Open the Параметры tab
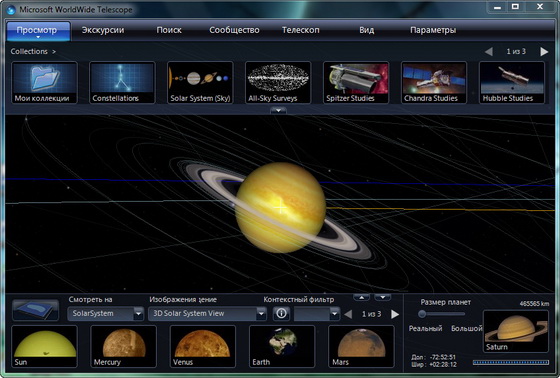The height and width of the screenshot is (378, 560). tap(433, 30)
